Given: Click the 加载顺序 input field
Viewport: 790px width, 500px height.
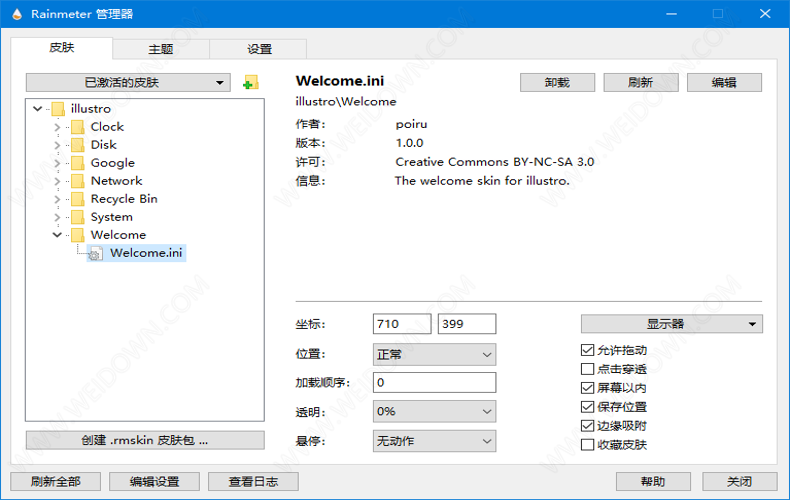Looking at the screenshot, I should [x=434, y=383].
